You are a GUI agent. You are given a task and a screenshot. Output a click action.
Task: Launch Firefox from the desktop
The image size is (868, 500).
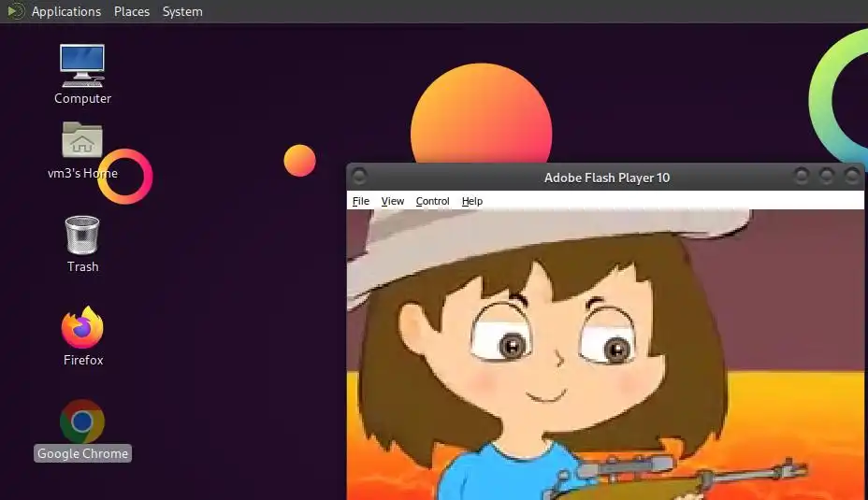click(x=82, y=327)
